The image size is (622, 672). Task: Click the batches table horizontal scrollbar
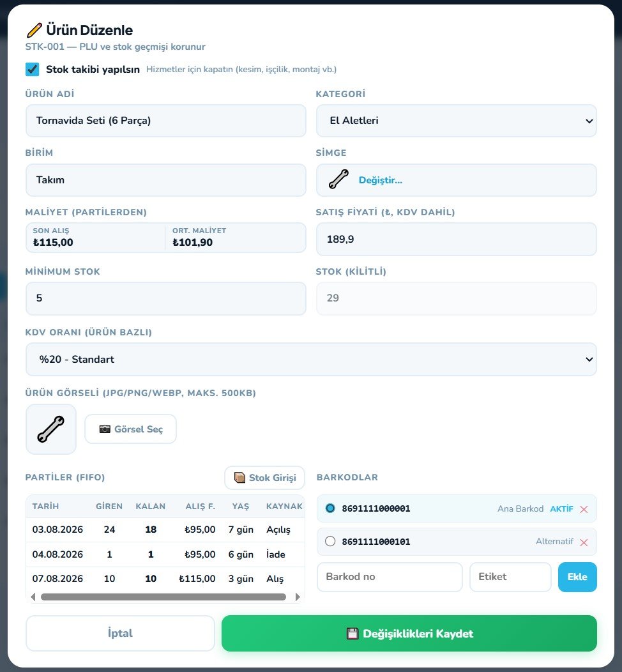tap(163, 597)
